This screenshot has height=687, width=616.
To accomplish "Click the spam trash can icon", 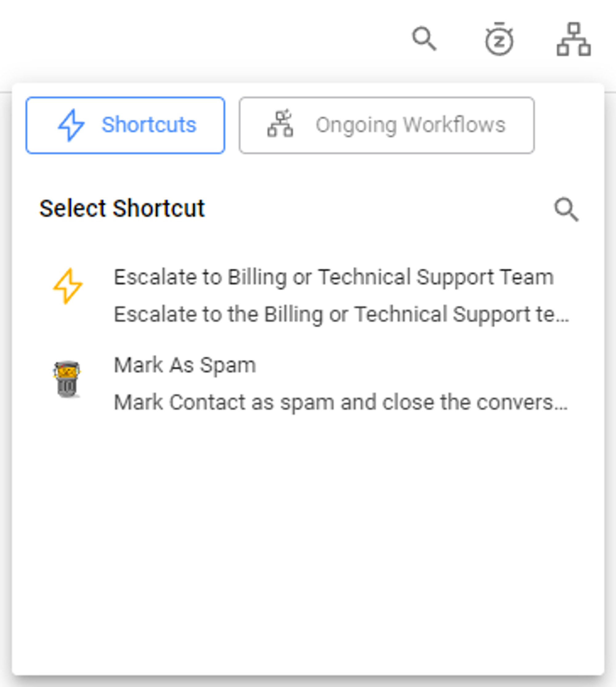I will pyautogui.click(x=67, y=379).
